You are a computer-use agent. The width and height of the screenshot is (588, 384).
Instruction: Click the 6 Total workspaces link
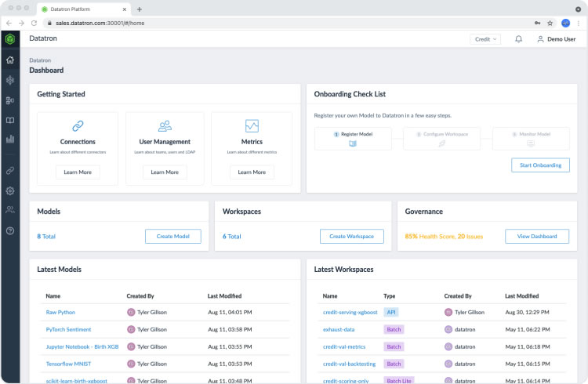click(232, 236)
